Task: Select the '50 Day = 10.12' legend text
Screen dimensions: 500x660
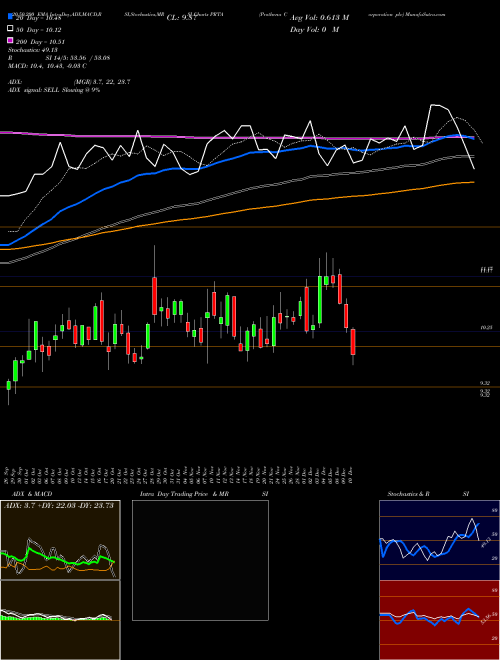Action: [x=39, y=30]
